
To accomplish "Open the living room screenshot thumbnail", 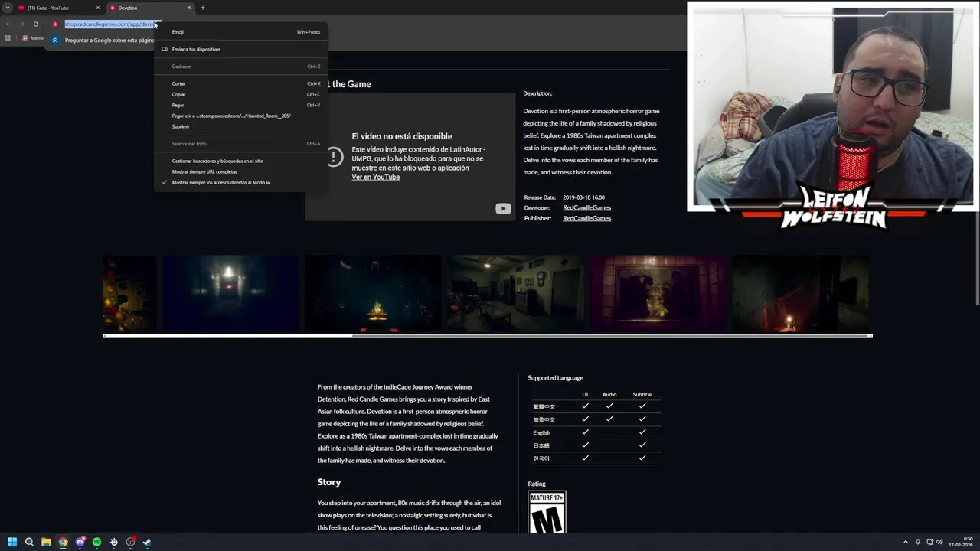I will coord(515,294).
